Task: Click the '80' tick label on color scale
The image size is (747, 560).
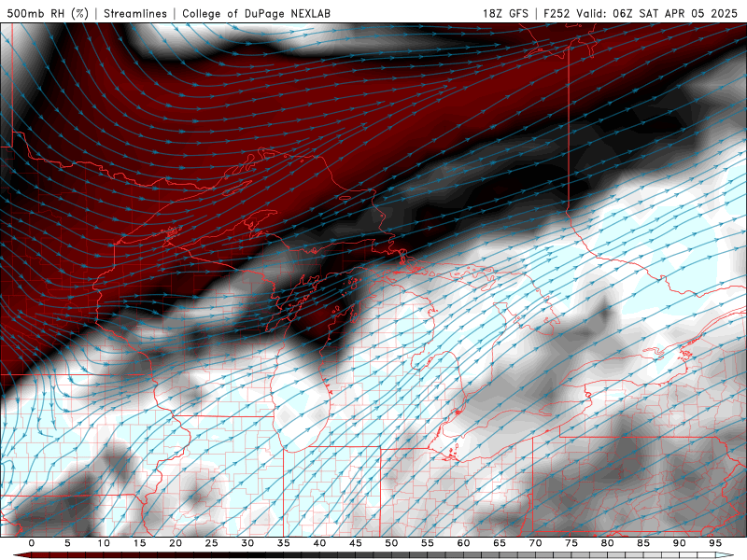Action: [x=607, y=543]
